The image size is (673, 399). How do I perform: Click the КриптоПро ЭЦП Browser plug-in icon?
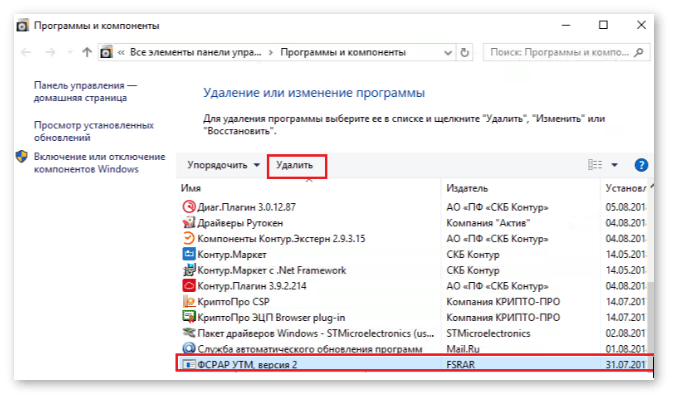tap(189, 317)
